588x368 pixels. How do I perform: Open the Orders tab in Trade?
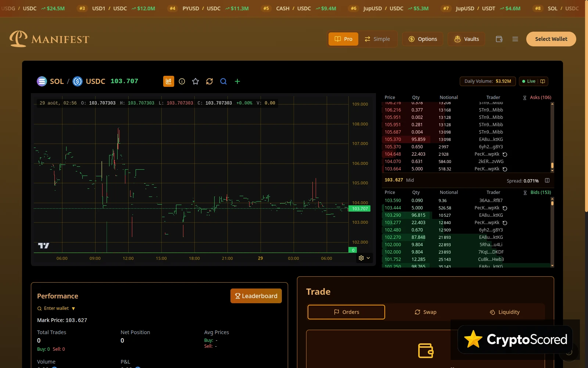point(346,312)
